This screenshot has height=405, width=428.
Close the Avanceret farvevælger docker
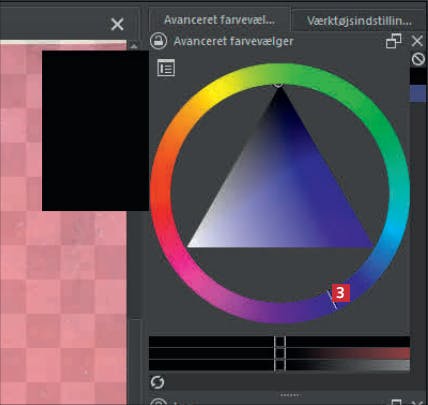click(x=417, y=41)
